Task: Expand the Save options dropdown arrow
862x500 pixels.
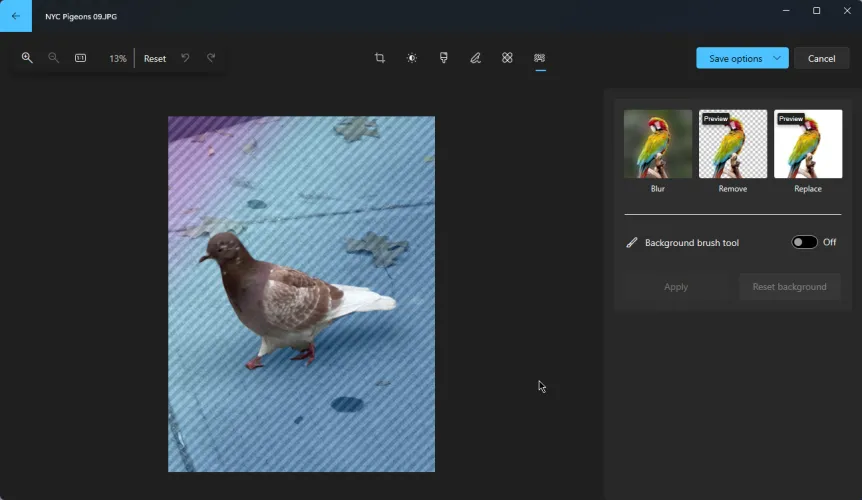Action: pyautogui.click(x=776, y=58)
